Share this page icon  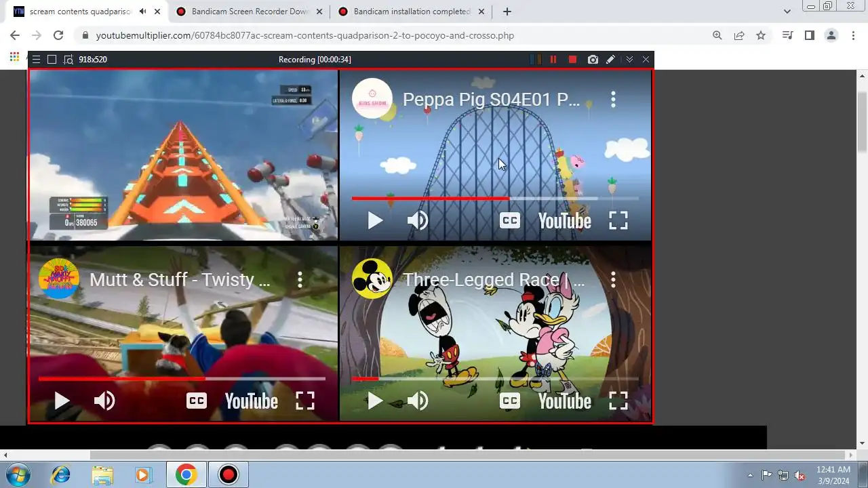coord(739,35)
